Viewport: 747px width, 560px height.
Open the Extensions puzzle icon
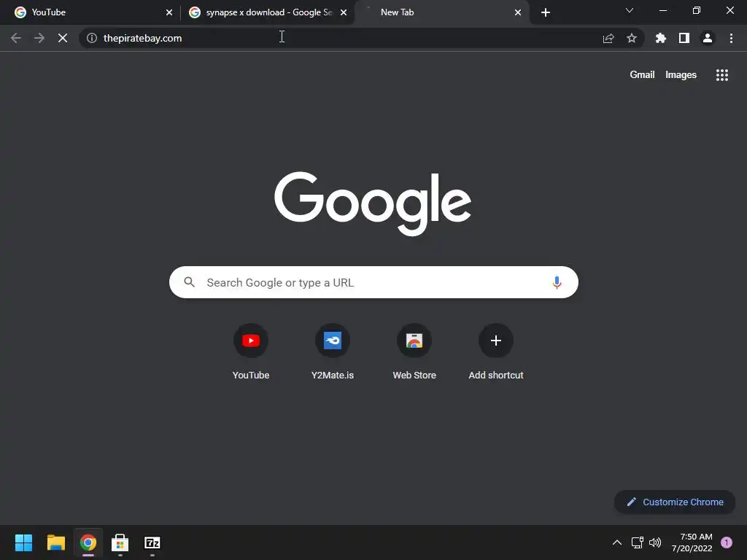pyautogui.click(x=661, y=38)
